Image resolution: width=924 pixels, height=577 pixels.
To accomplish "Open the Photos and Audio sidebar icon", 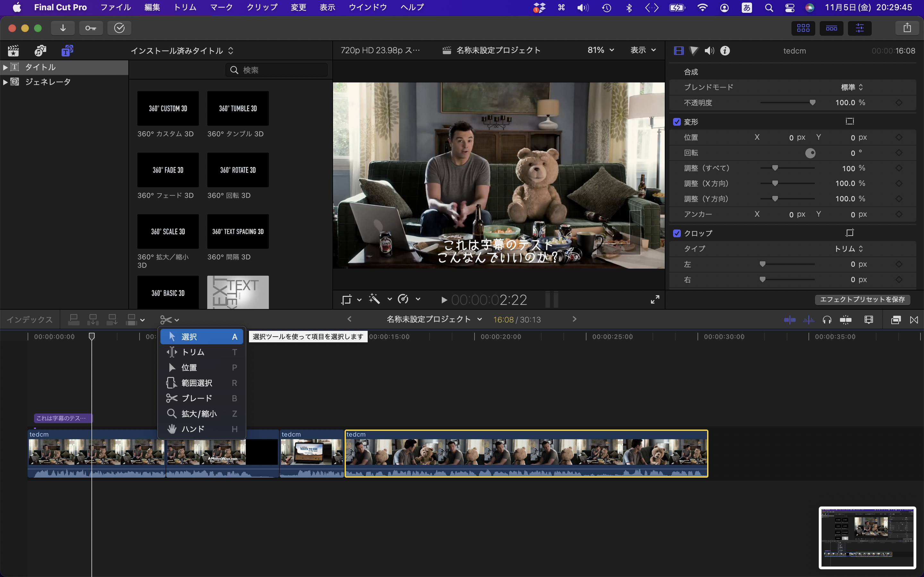I will click(x=40, y=50).
